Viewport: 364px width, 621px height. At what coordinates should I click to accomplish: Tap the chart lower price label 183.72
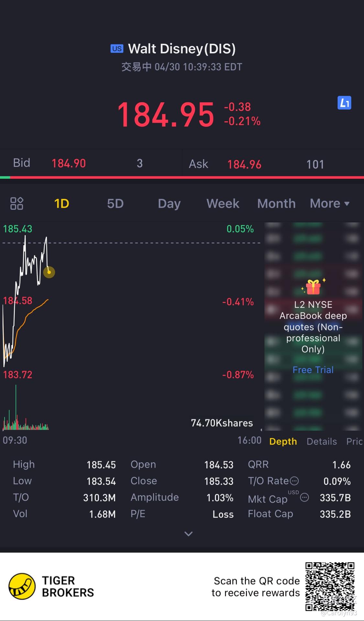(x=17, y=375)
